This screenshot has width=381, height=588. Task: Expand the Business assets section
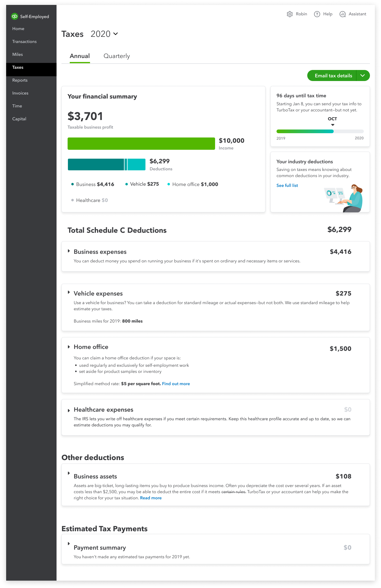pyautogui.click(x=69, y=473)
